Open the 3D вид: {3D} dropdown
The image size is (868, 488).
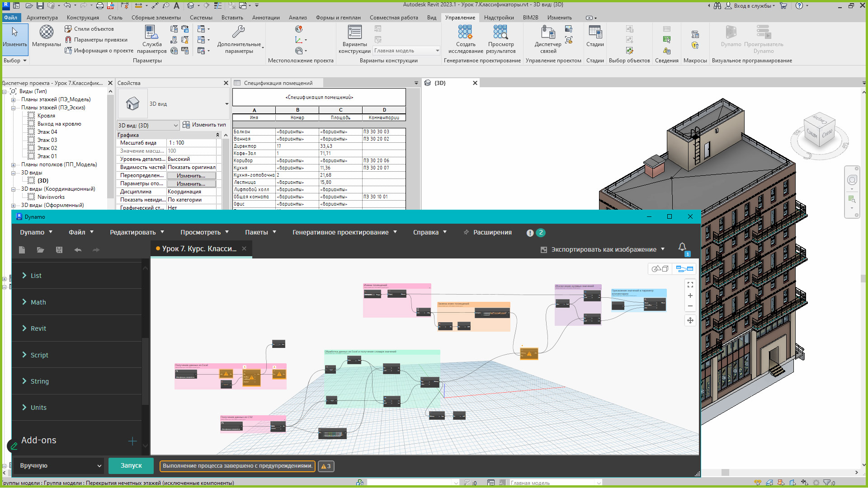pyautogui.click(x=148, y=126)
